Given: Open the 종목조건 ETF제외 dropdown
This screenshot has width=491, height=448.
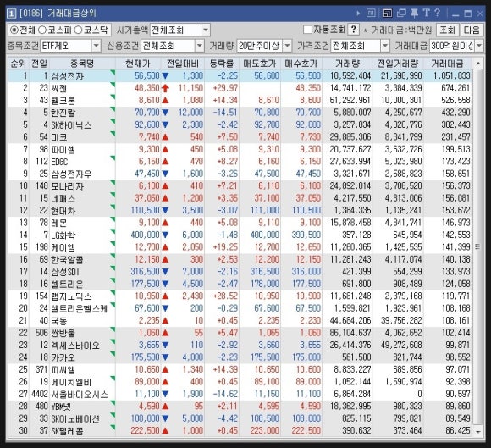Looking at the screenshot, I should point(97,46).
